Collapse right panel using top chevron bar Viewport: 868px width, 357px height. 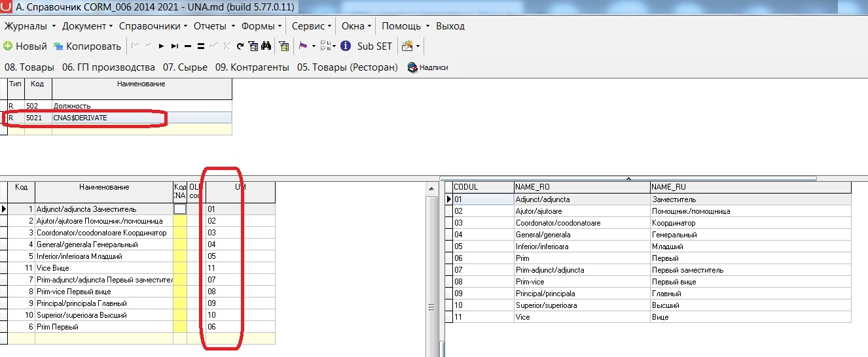click(x=628, y=178)
